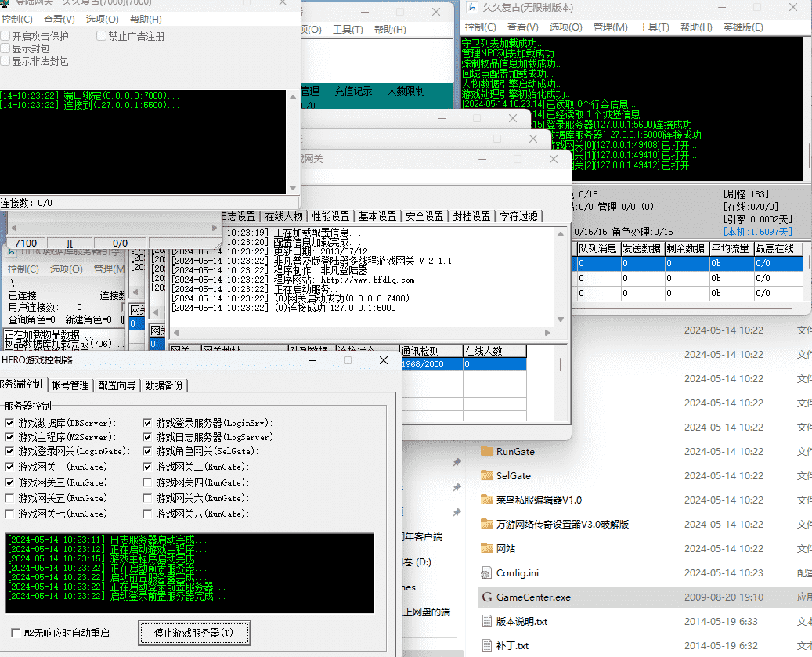The height and width of the screenshot is (657, 812).
Task: Select the 菜鸟私服编辑器V1.0 folder icon
Action: 487,500
